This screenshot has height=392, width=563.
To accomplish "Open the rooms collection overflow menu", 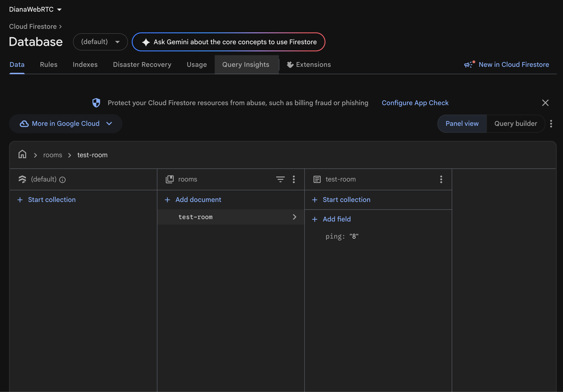I will tap(294, 179).
